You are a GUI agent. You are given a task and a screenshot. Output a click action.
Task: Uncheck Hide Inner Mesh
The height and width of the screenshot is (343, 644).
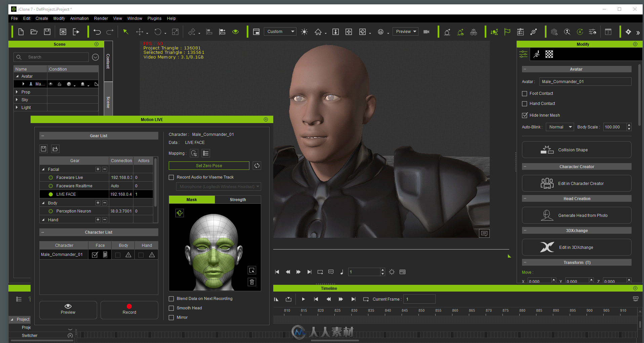coord(524,115)
